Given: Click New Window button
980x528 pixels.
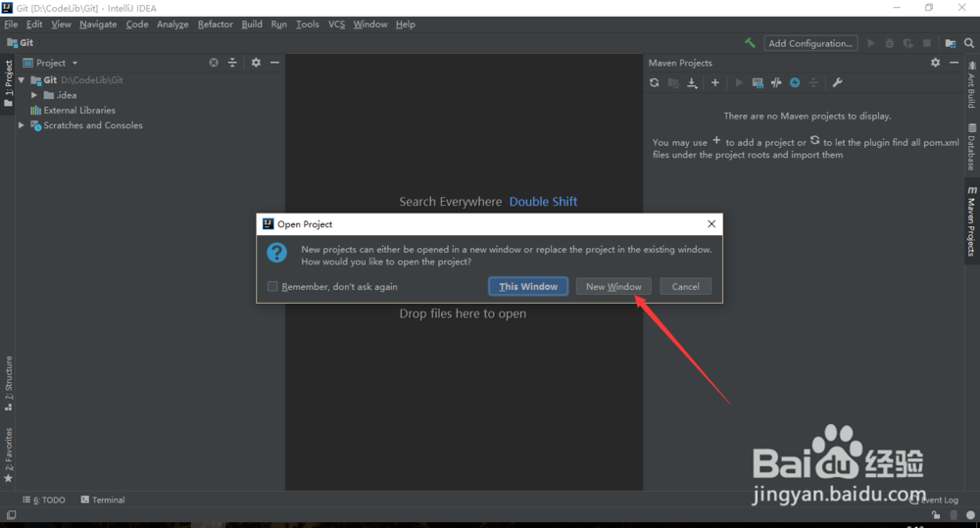Looking at the screenshot, I should point(613,286).
